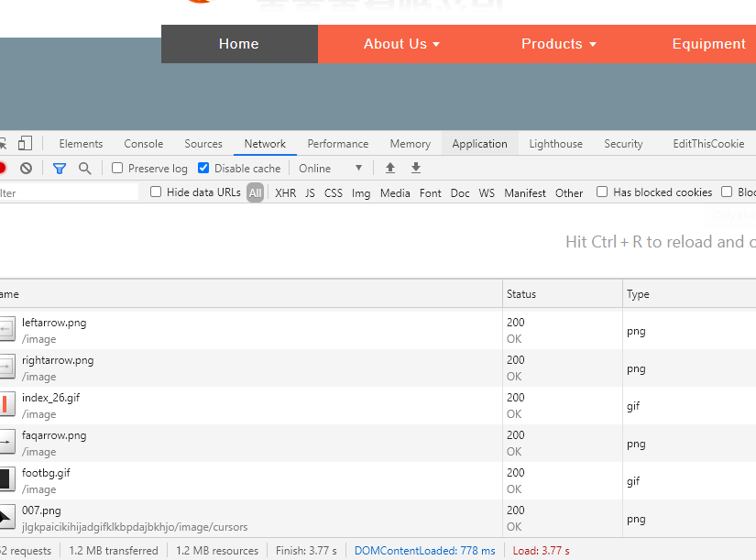Go to the Home page link
Screen dimensions: 756x560
point(239,44)
